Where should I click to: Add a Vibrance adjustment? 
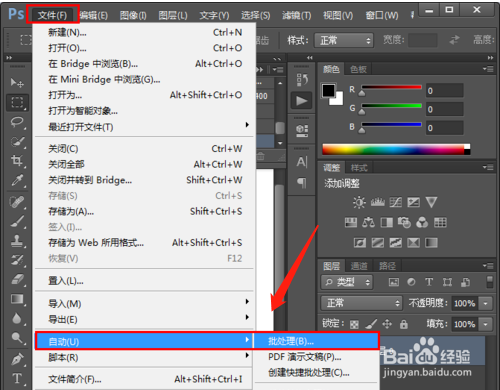point(431,202)
